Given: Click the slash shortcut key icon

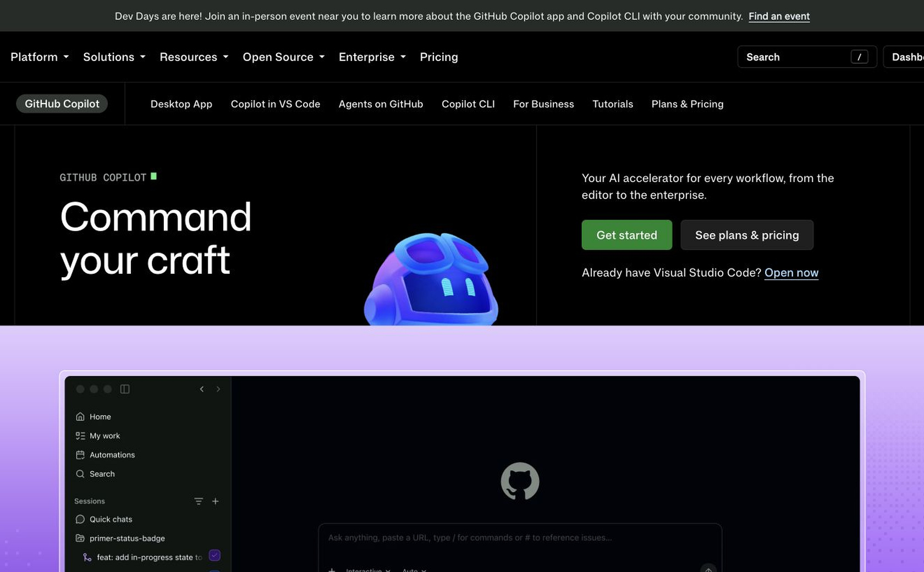Looking at the screenshot, I should coord(859,57).
